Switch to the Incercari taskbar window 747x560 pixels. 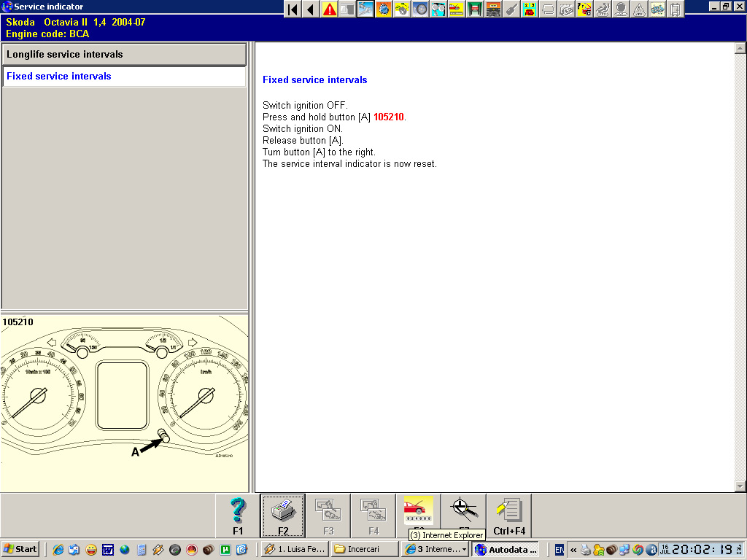coord(363,549)
